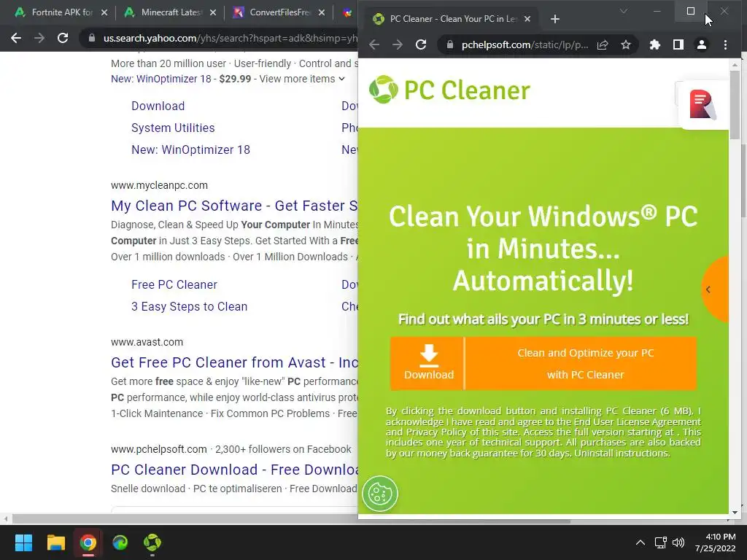747x560 pixels.
Task: Open the network tray icon
Action: (x=660, y=542)
